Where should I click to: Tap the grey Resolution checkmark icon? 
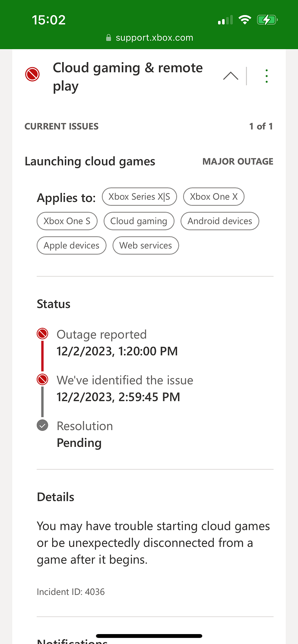pos(42,425)
